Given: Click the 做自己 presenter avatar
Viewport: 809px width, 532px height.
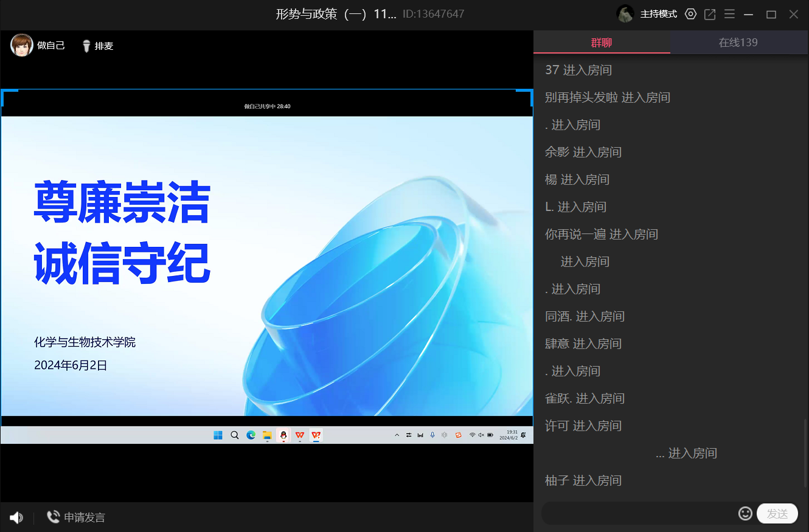Looking at the screenshot, I should pyautogui.click(x=22, y=46).
